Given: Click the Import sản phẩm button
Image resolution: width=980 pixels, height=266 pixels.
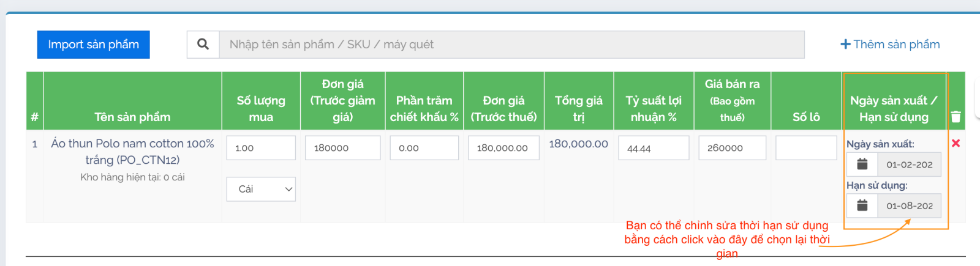Looking at the screenshot, I should pyautogui.click(x=93, y=45).
